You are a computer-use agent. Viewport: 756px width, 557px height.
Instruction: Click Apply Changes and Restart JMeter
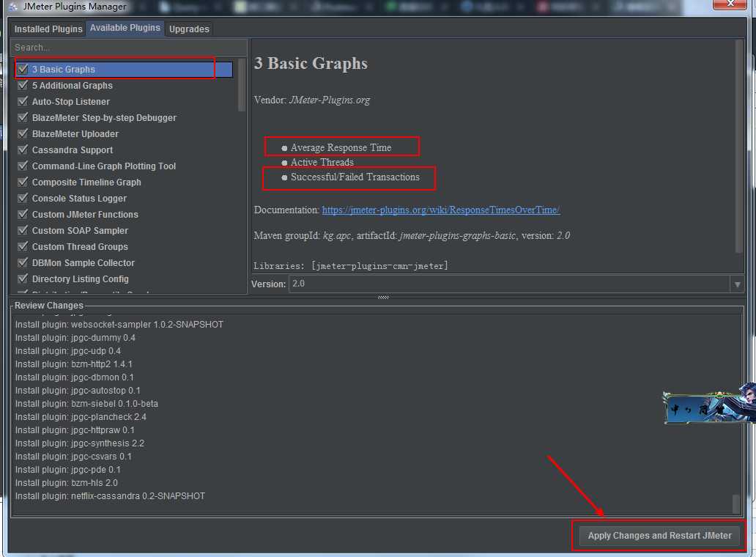click(x=659, y=535)
